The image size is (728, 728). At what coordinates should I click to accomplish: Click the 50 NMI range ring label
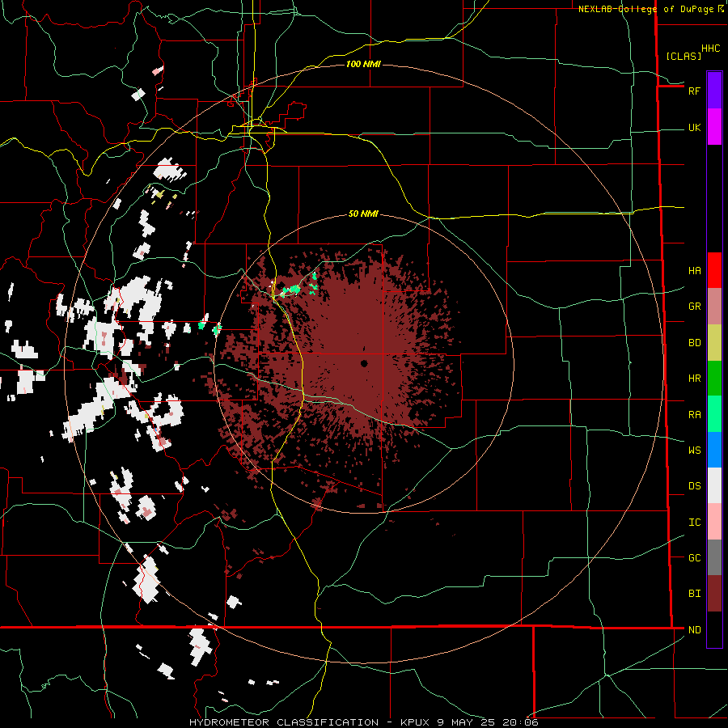tap(363, 214)
